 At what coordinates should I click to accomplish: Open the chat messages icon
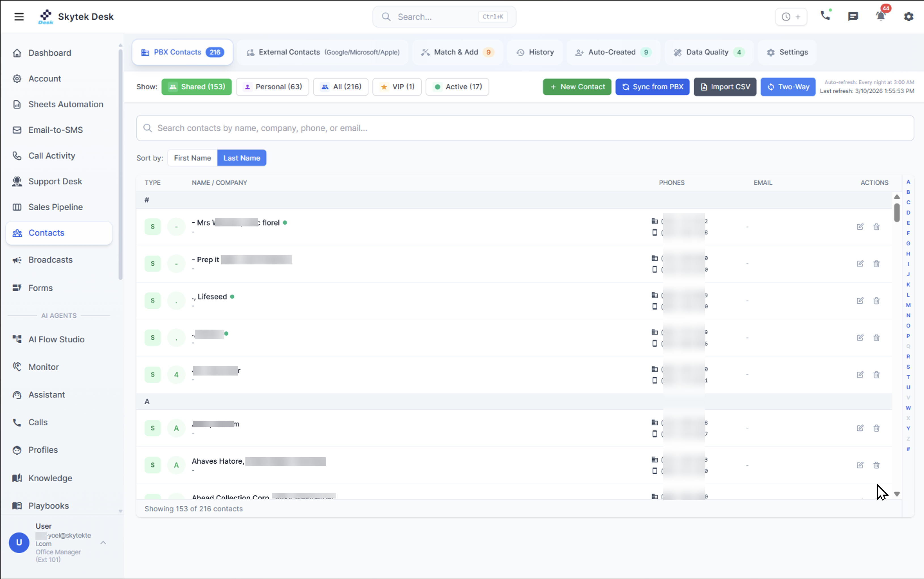pos(853,16)
